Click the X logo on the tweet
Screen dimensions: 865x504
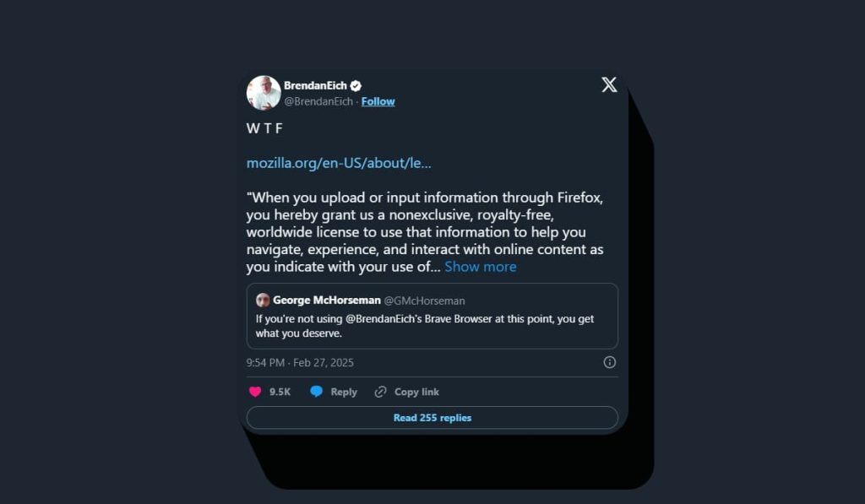pyautogui.click(x=609, y=84)
